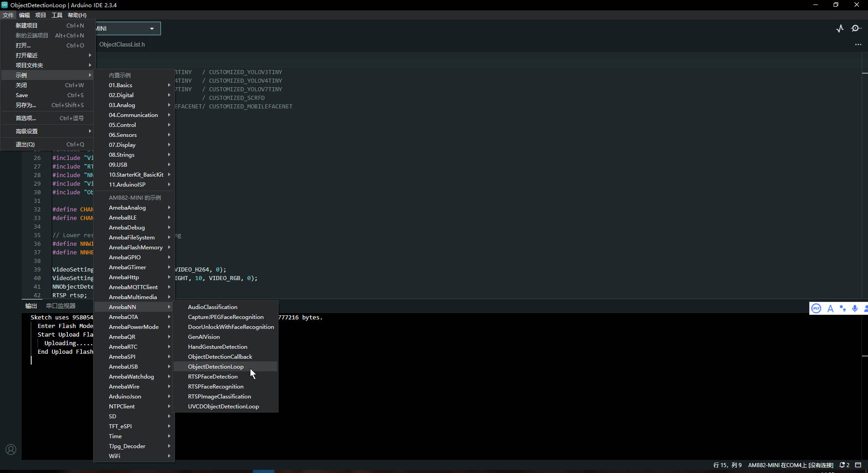Open the DoorUnlockWithFaceRecognition example
Viewport: 868px width, 473px height.
(x=226, y=327)
